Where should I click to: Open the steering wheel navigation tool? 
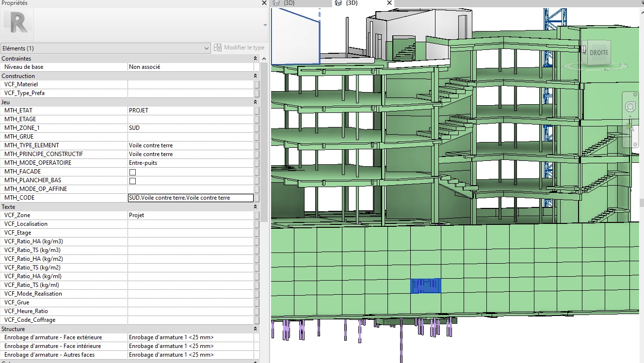tap(630, 107)
